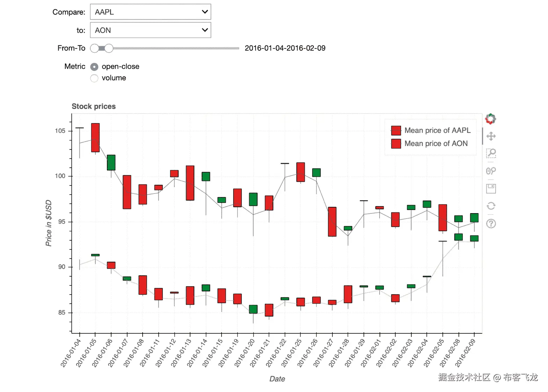Click the date range text 2016-01-04-2016-02-09
Image resolution: width=548 pixels, height=392 pixels.
pos(285,48)
